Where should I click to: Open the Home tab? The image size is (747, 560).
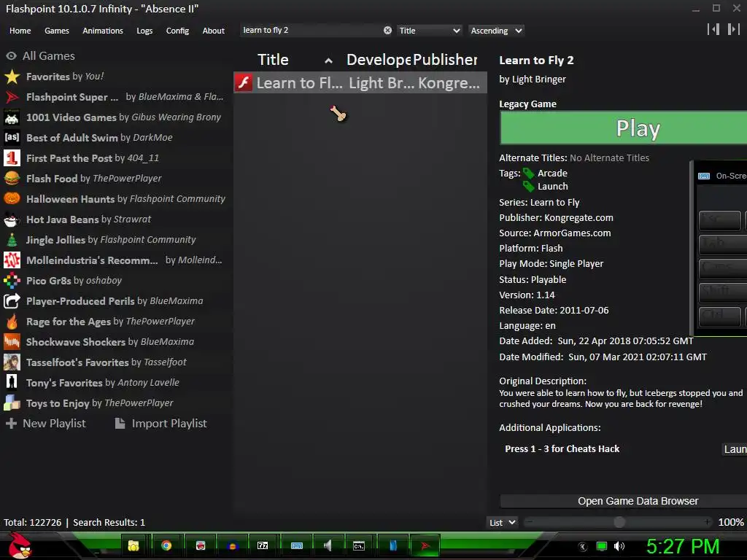(x=20, y=31)
